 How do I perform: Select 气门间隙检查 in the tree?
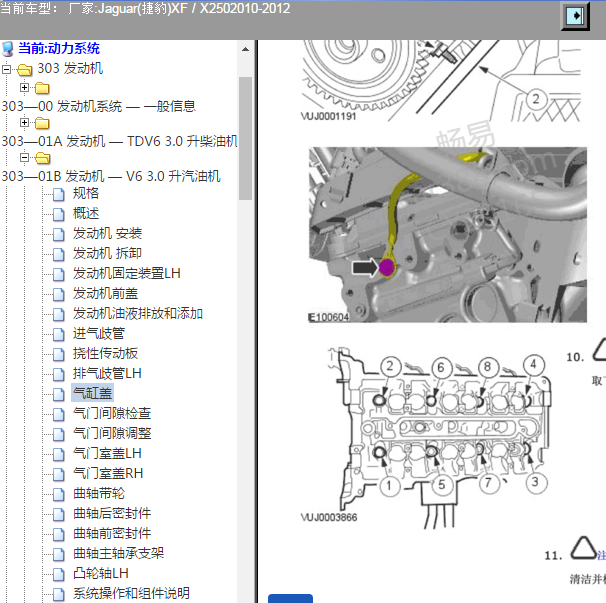click(x=112, y=413)
